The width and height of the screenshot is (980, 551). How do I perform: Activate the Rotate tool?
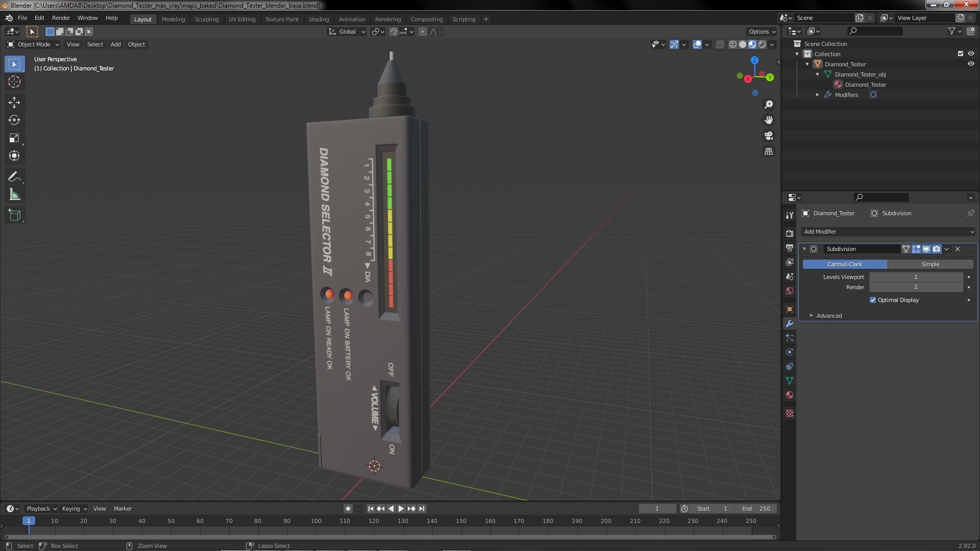click(x=14, y=120)
